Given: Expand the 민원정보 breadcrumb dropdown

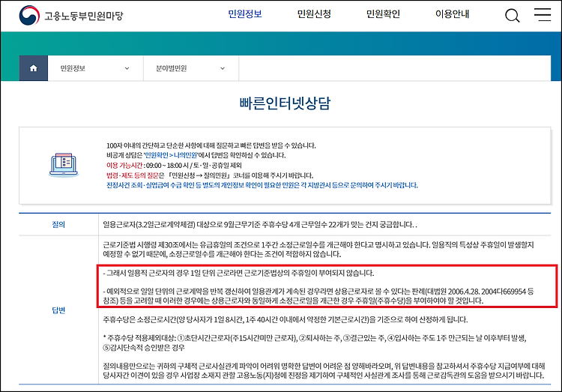Looking at the screenshot, I should pyautogui.click(x=95, y=68).
